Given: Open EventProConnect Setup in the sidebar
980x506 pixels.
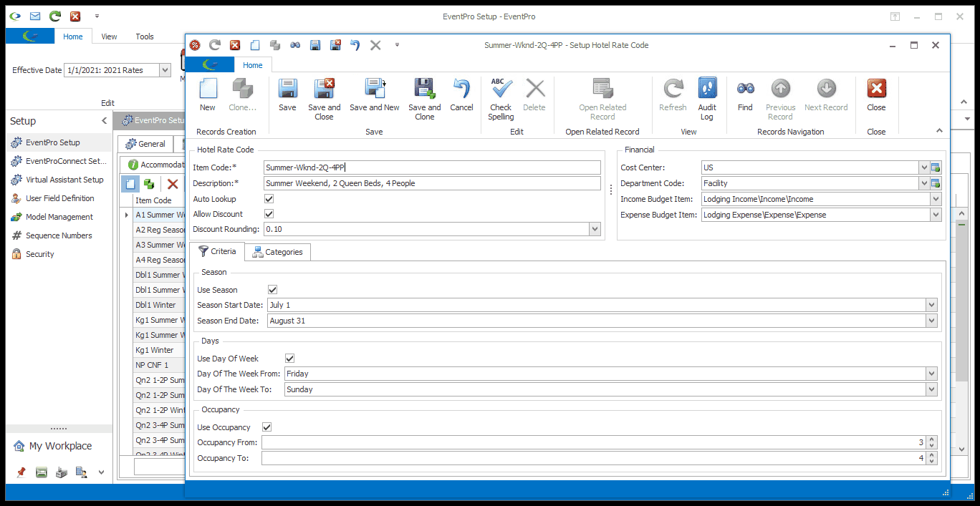Looking at the screenshot, I should [x=59, y=161].
